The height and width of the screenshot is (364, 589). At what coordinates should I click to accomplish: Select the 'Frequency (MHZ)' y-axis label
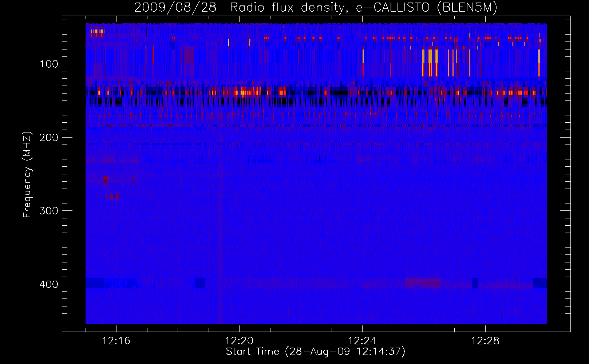27,175
